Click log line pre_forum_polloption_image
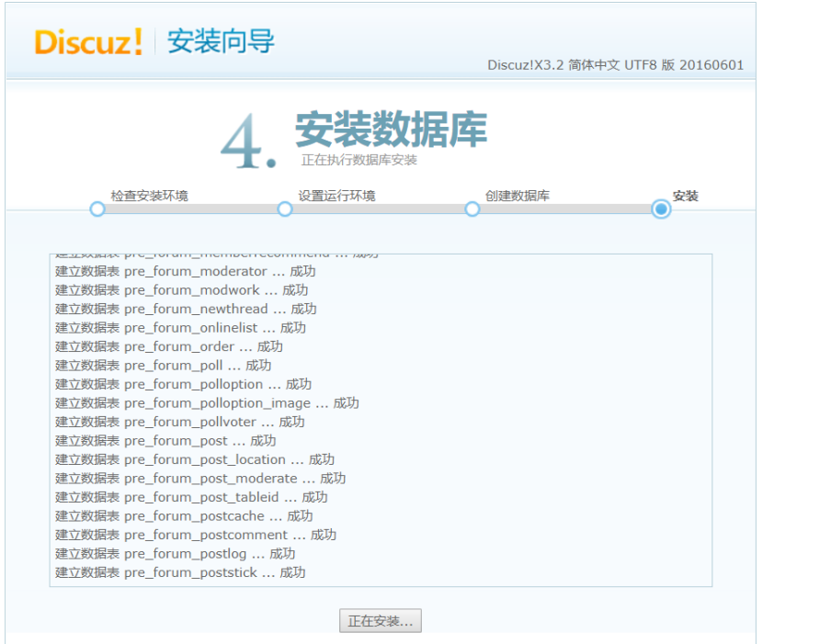 pos(207,403)
